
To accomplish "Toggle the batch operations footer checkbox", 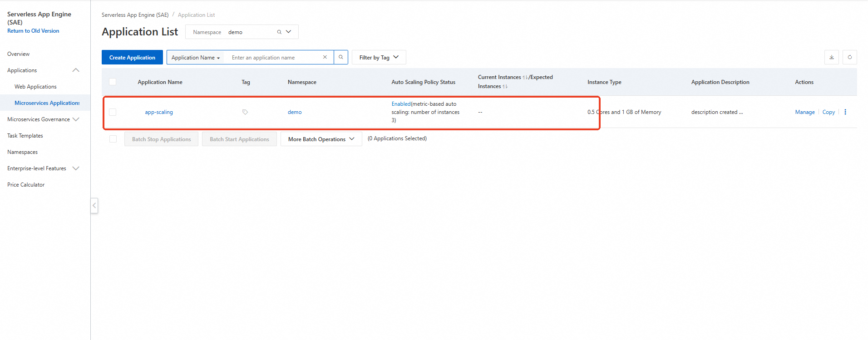I will point(113,139).
